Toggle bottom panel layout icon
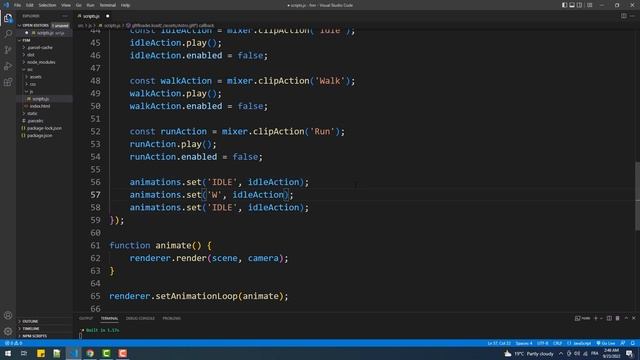Viewport: 640px width, 360px height. click(x=572, y=5)
